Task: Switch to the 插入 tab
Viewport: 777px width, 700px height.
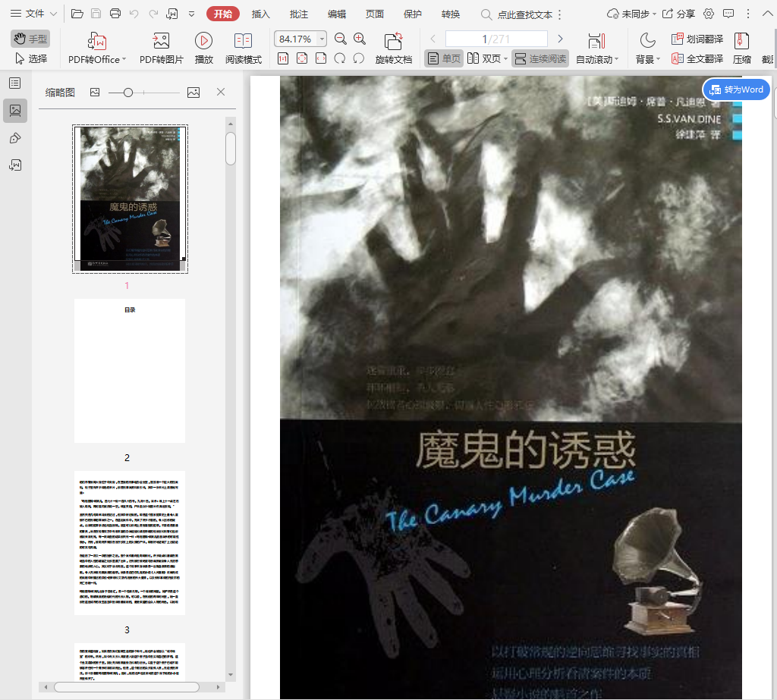Action: coord(261,14)
